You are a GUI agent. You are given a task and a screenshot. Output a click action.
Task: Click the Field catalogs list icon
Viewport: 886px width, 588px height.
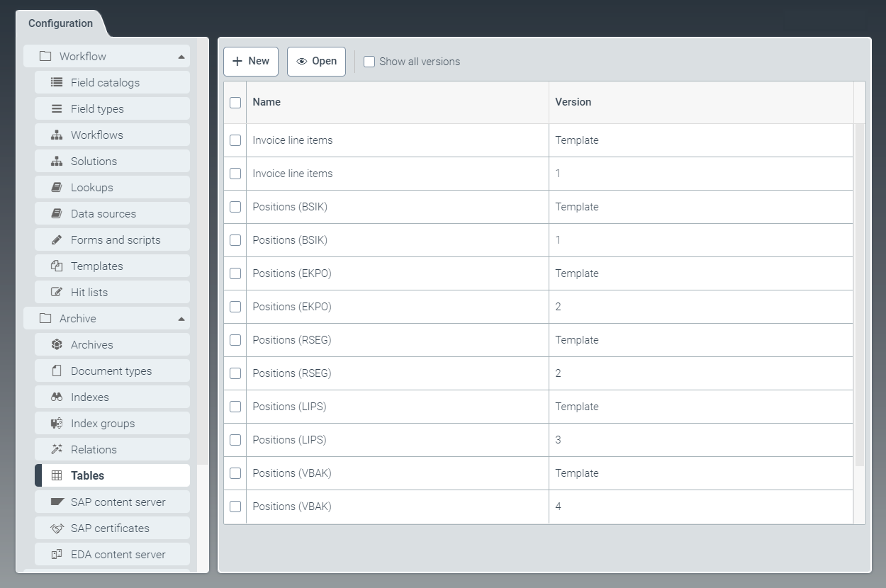click(57, 83)
